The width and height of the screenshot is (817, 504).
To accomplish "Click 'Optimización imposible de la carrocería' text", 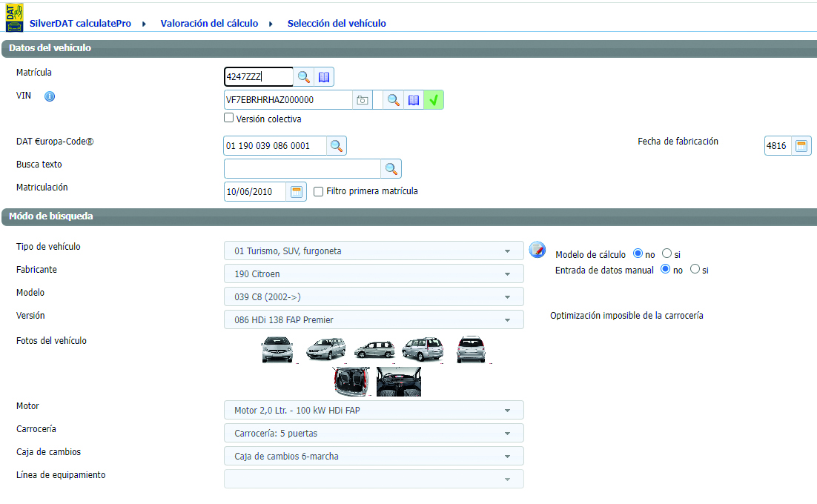I will click(x=626, y=316).
